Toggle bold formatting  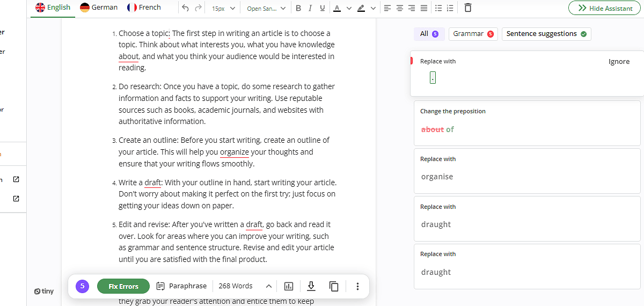pyautogui.click(x=298, y=8)
